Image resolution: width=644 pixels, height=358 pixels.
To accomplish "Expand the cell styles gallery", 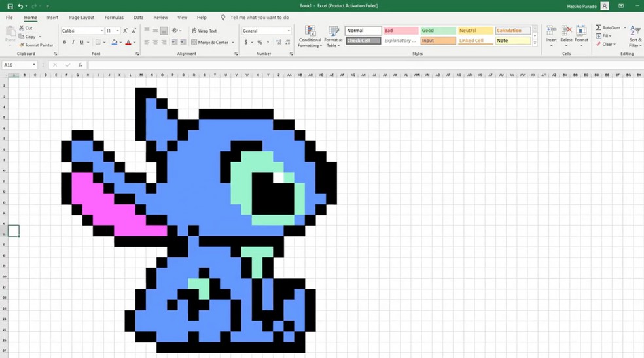I will tap(535, 43).
